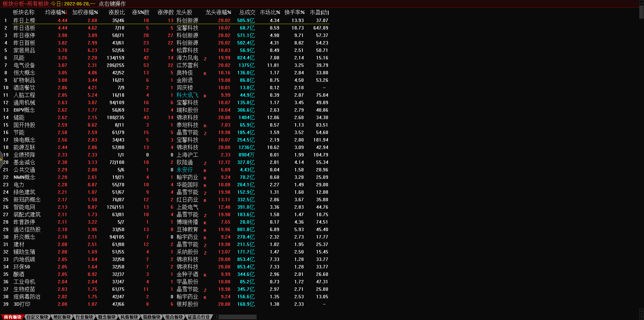Click the horizontal scrollbar track at bottom

pyautogui.click(x=238, y=317)
